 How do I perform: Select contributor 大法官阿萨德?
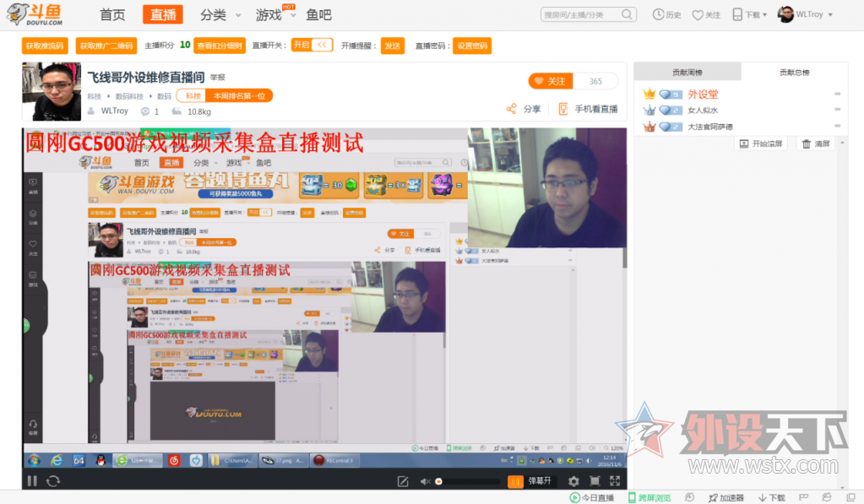pos(709,127)
